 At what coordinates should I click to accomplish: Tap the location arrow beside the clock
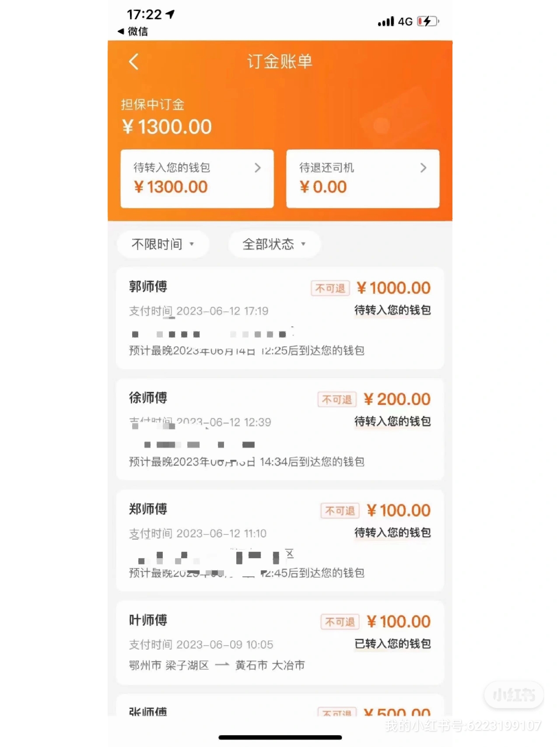coord(170,14)
